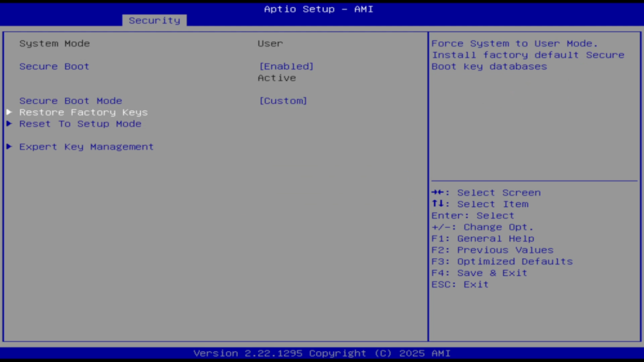This screenshot has height=362, width=644.
Task: Open the Secure Boot Mode [Custom] dropdown
Action: [x=283, y=101]
